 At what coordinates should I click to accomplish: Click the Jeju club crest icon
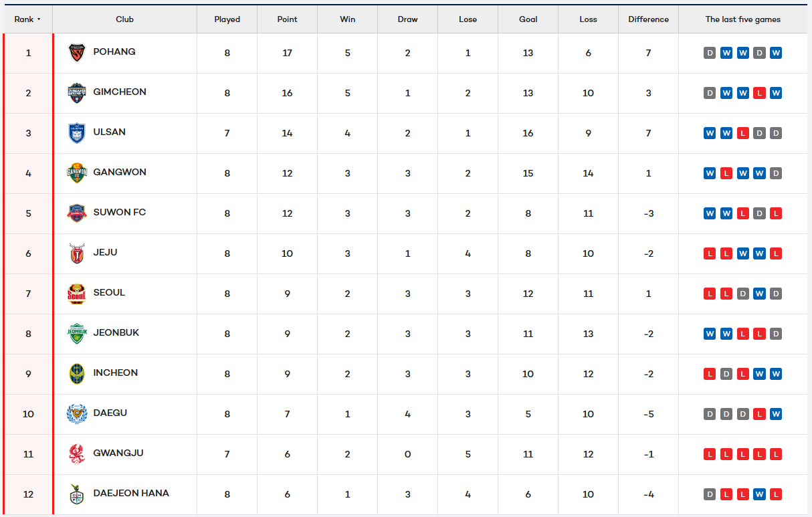[x=77, y=253]
